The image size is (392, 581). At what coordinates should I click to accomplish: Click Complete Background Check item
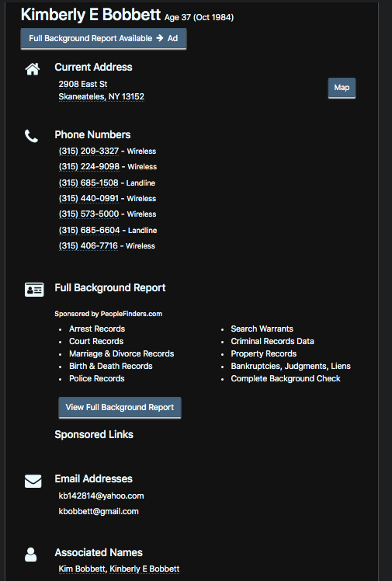pos(286,379)
